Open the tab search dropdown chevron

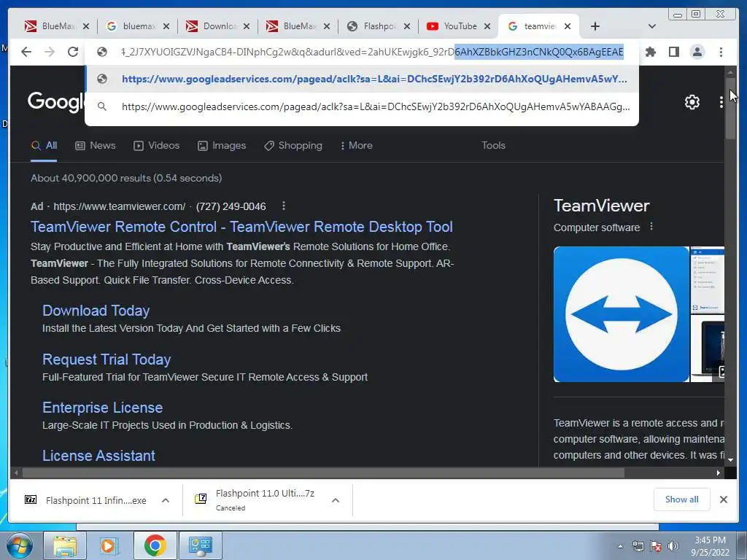click(x=651, y=26)
